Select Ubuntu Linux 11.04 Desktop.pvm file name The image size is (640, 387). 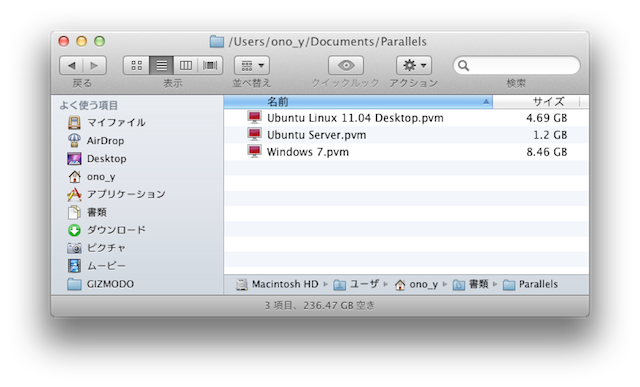point(355,118)
